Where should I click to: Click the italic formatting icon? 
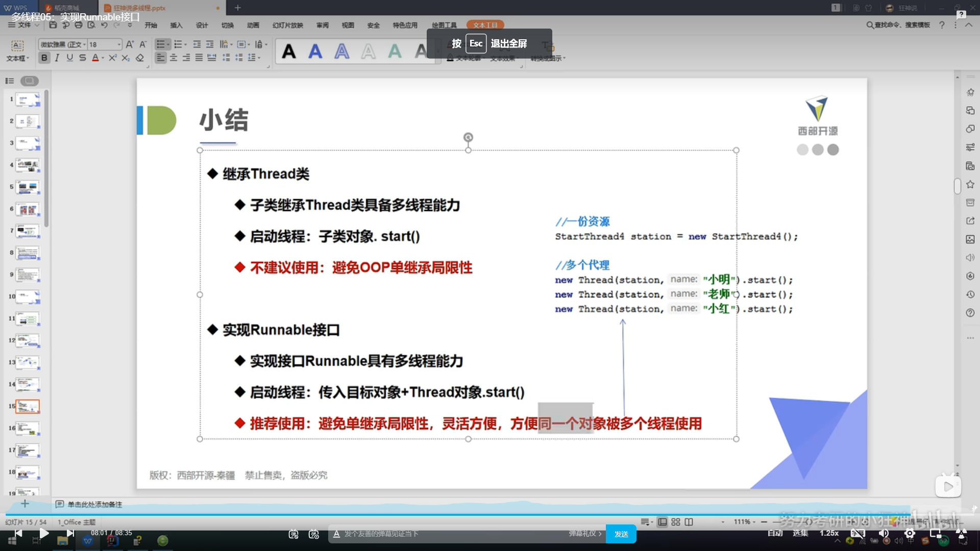coord(57,58)
